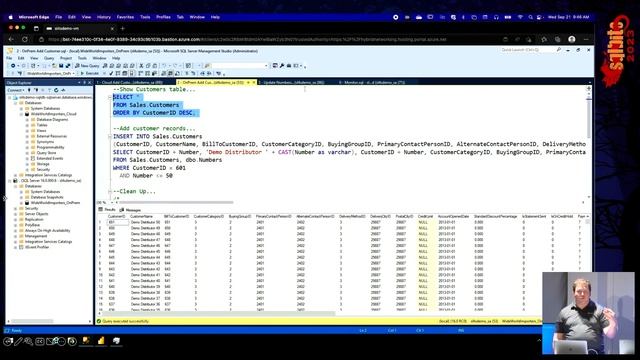
Task: Click the Object Explorer disconnect icon
Action: pyautogui.click(x=36, y=90)
